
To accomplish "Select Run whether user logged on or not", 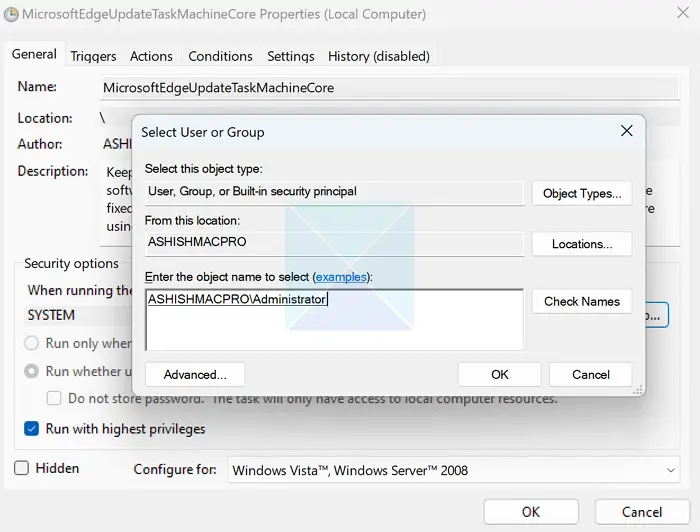I will (x=31, y=371).
